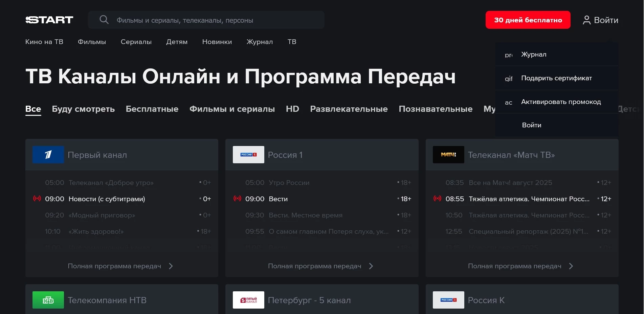644x314 pixels.
Task: Switch to the HD filter tab
Action: coord(292,109)
